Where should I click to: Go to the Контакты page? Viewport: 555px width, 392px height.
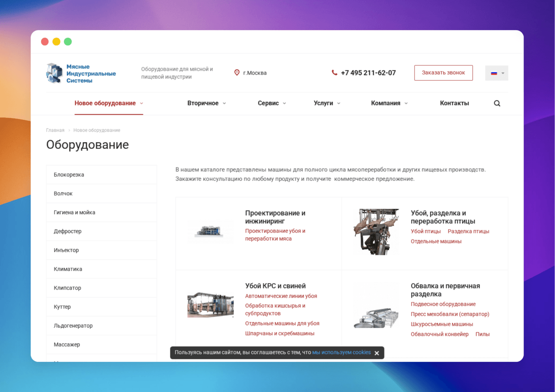[x=454, y=103]
